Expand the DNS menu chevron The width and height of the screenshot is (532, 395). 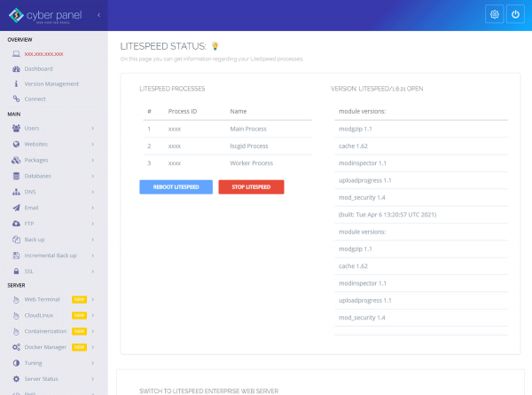(92, 192)
